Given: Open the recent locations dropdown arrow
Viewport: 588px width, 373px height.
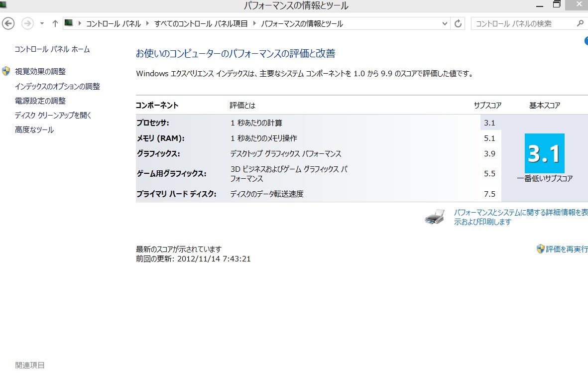Looking at the screenshot, I should click(42, 23).
